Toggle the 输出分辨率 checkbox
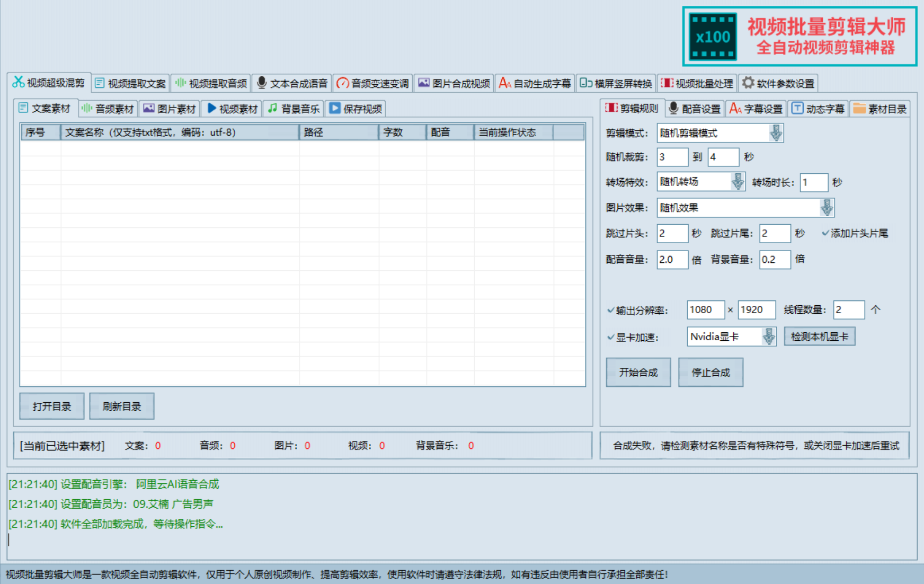The height and width of the screenshot is (584, 924). 611,310
